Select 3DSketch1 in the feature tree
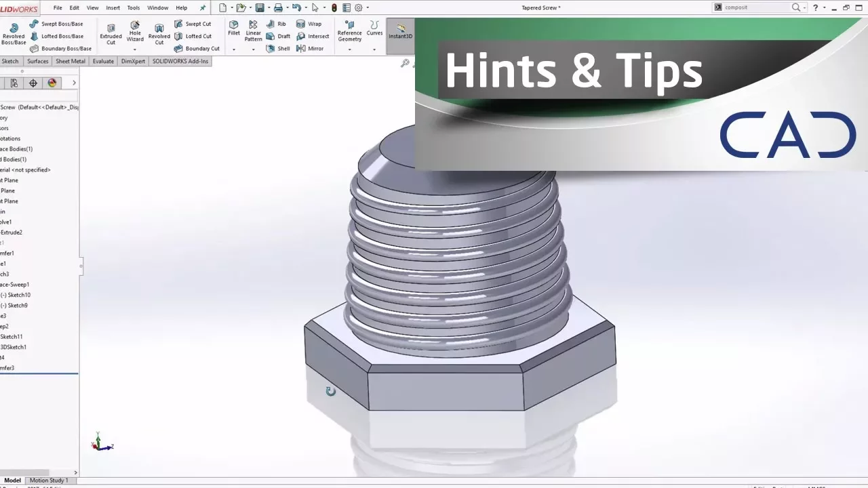The width and height of the screenshot is (868, 488). 14,347
